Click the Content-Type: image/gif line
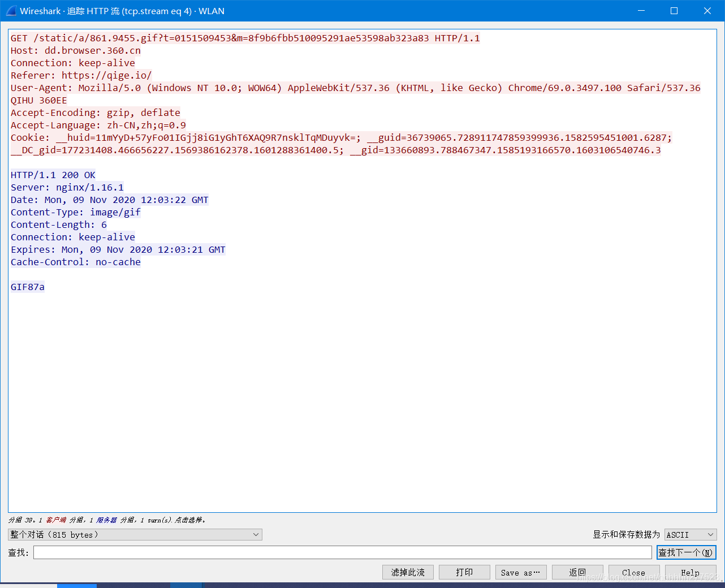Screen dimensions: 725x588 click(x=75, y=212)
